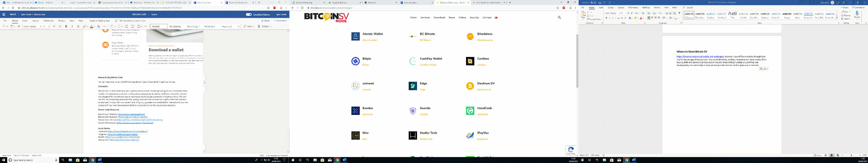
Task: Open the References tab in Word Online
Action: pyautogui.click(x=48, y=21)
